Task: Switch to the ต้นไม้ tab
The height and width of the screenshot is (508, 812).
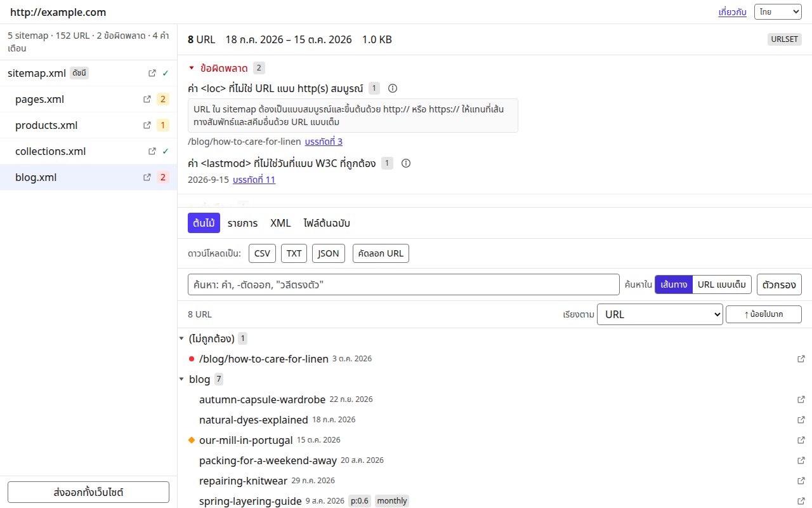Action: coord(204,223)
